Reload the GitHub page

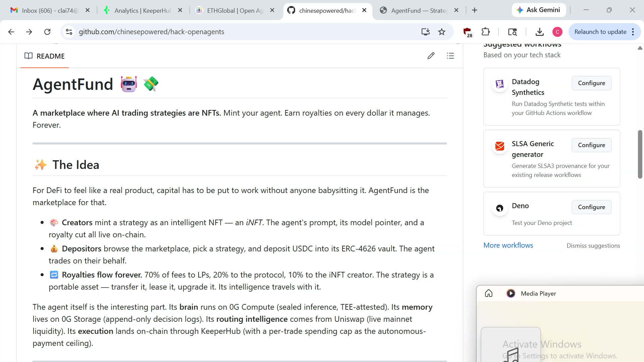pos(47,32)
